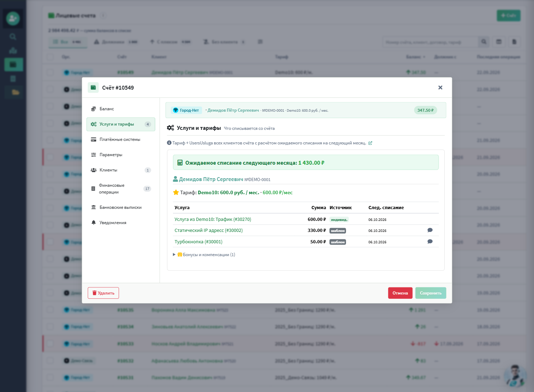
Task: Click the star icon beside Тариф
Action: pos(176,192)
